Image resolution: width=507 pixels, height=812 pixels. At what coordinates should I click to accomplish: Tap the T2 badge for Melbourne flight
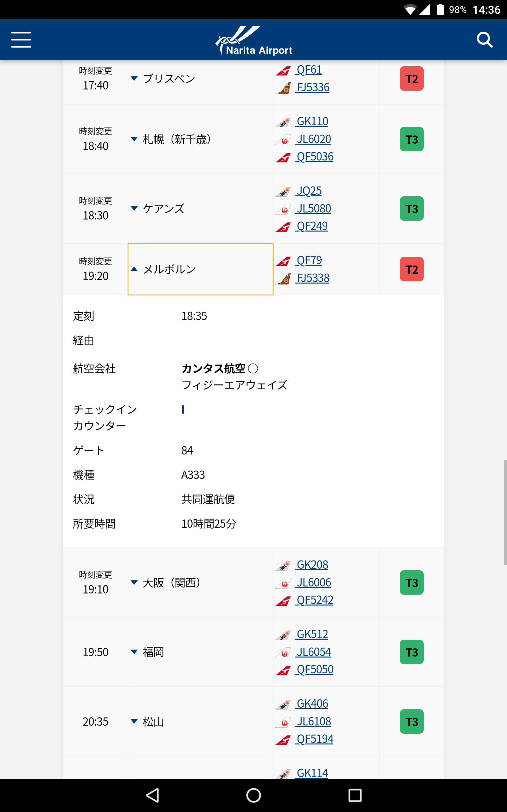[x=411, y=269]
